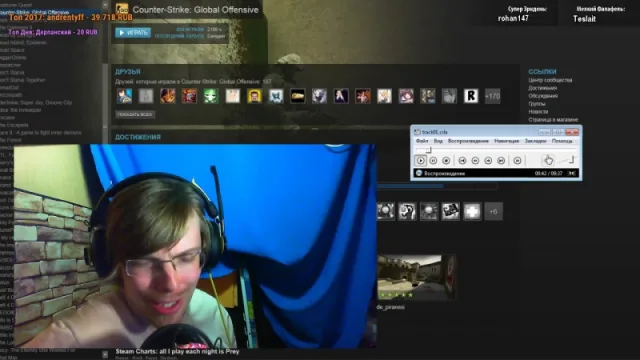Click the frame step button in player

pyautogui.click(x=517, y=161)
